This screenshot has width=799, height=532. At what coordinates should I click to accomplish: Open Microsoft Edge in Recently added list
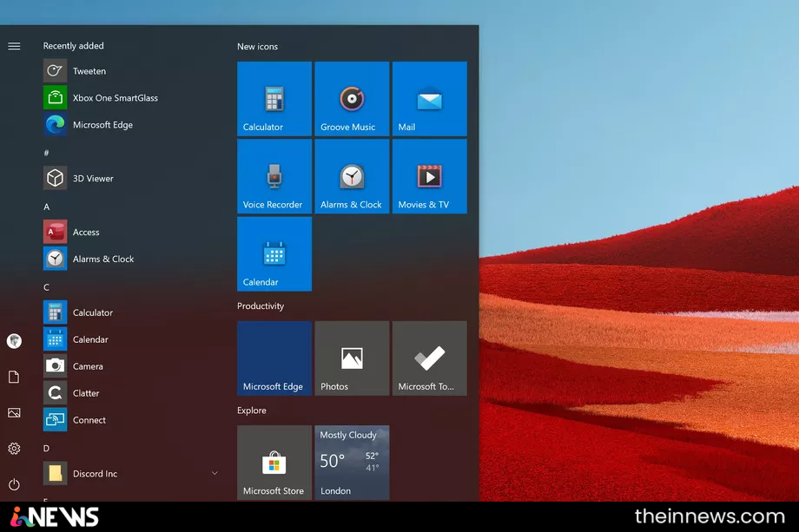tap(89, 125)
